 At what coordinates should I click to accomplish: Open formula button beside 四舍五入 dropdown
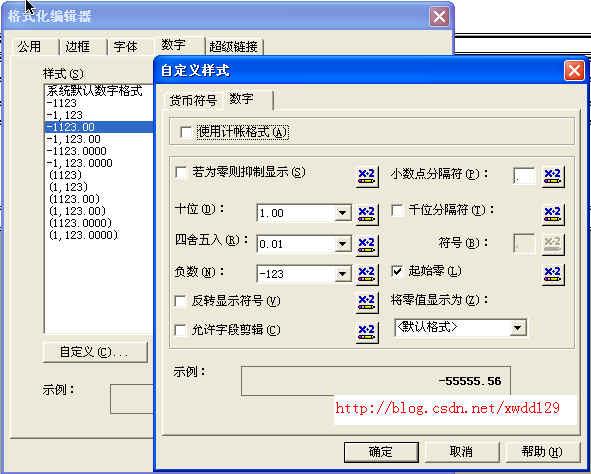(x=367, y=244)
